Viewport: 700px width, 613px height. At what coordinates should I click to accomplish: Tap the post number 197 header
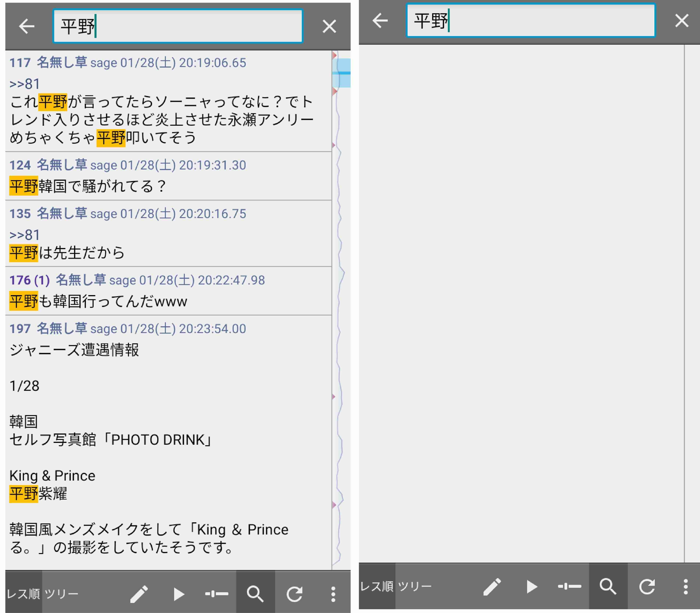pos(20,329)
